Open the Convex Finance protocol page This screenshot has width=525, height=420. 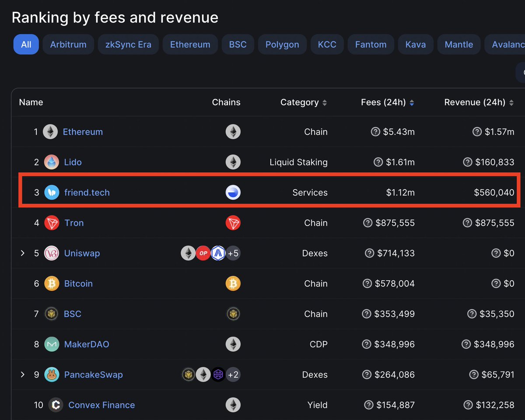(101, 405)
